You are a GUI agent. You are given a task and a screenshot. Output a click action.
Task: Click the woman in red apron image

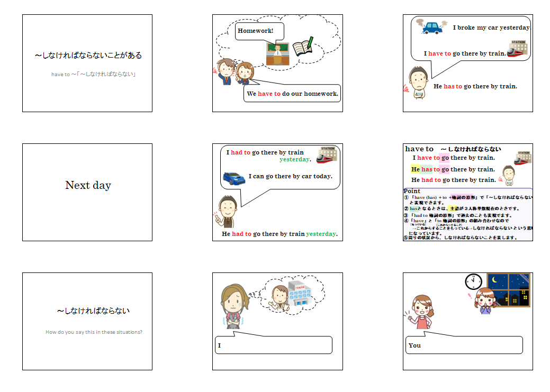point(419,312)
